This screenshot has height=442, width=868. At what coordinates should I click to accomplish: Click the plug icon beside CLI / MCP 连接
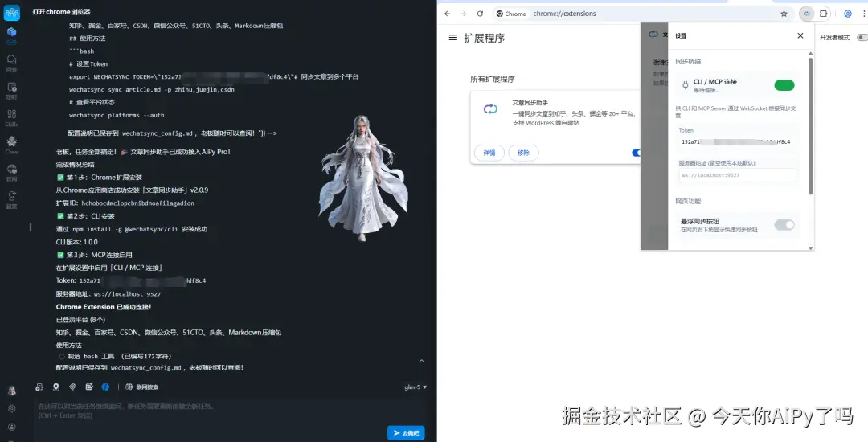pyautogui.click(x=686, y=85)
